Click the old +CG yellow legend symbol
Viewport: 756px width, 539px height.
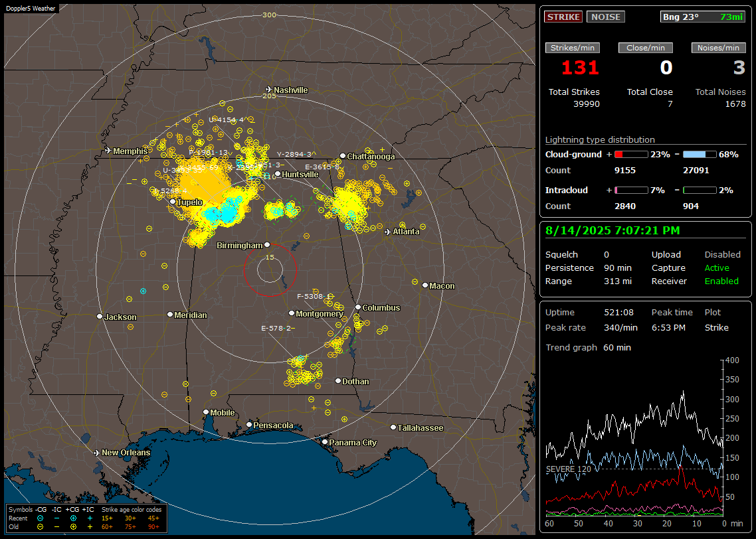73,527
